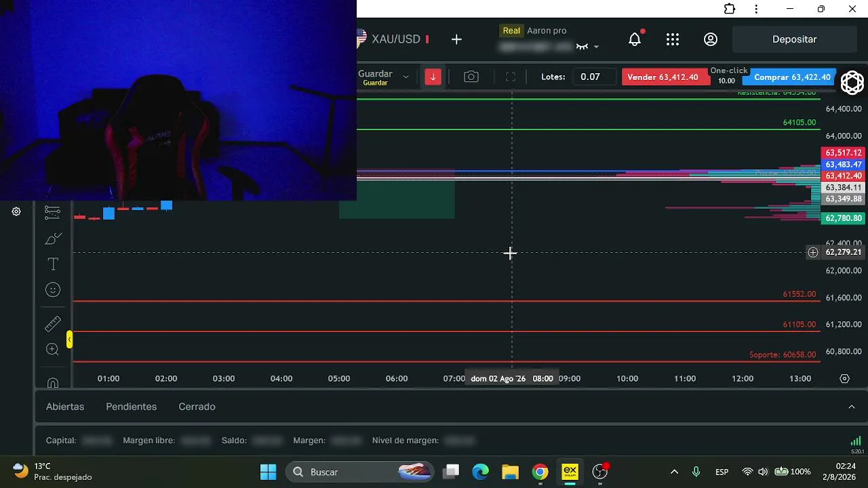The image size is (868, 488).
Task: Select the green 64105.00 resistance line label
Action: coord(800,123)
